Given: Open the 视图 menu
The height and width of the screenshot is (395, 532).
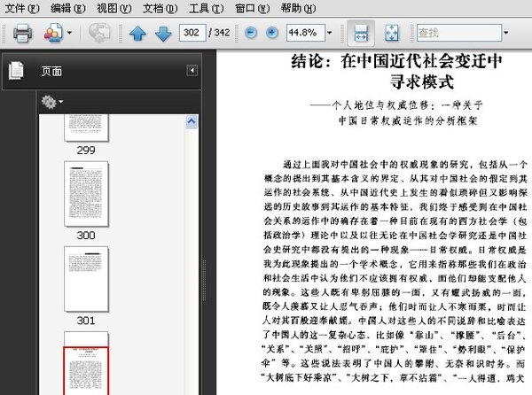Looking at the screenshot, I should pos(112,8).
